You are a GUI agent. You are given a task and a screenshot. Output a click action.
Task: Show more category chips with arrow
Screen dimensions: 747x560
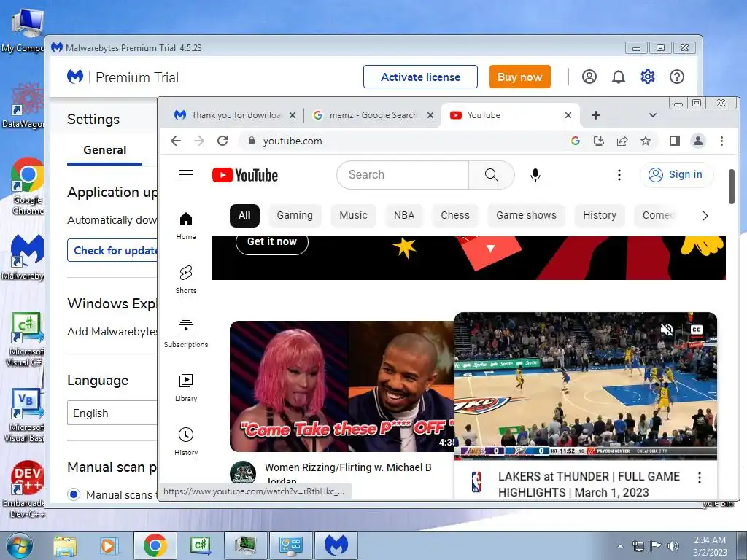pos(705,216)
